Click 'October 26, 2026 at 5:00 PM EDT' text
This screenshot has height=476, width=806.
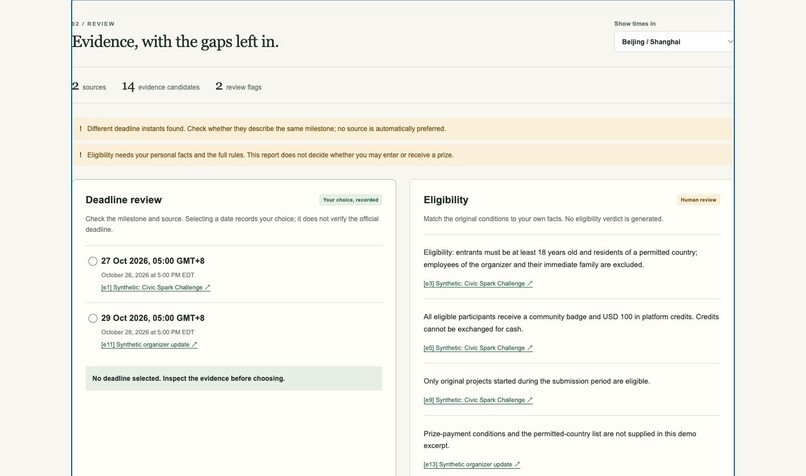[148, 275]
